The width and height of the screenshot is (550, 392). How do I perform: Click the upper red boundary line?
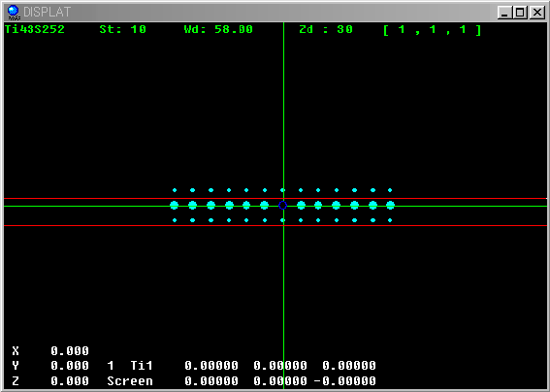(x=275, y=199)
